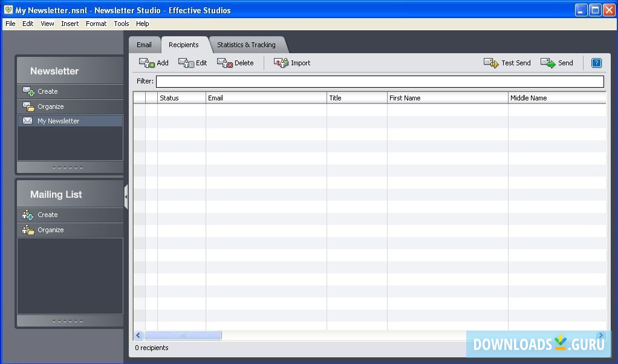The width and height of the screenshot is (618, 364).
Task: Click the Send newsletter toolbar icon
Action: pyautogui.click(x=548, y=63)
